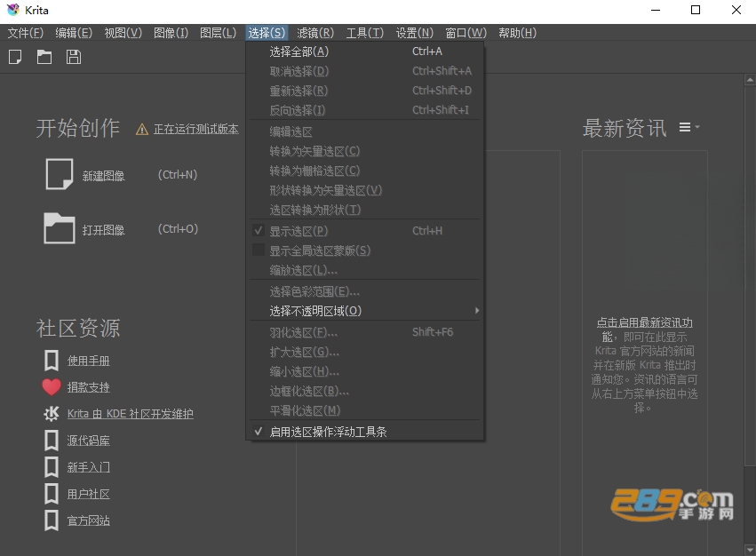Open the 编辑(E) menu
Viewport: 756px width, 556px height.
click(x=74, y=33)
